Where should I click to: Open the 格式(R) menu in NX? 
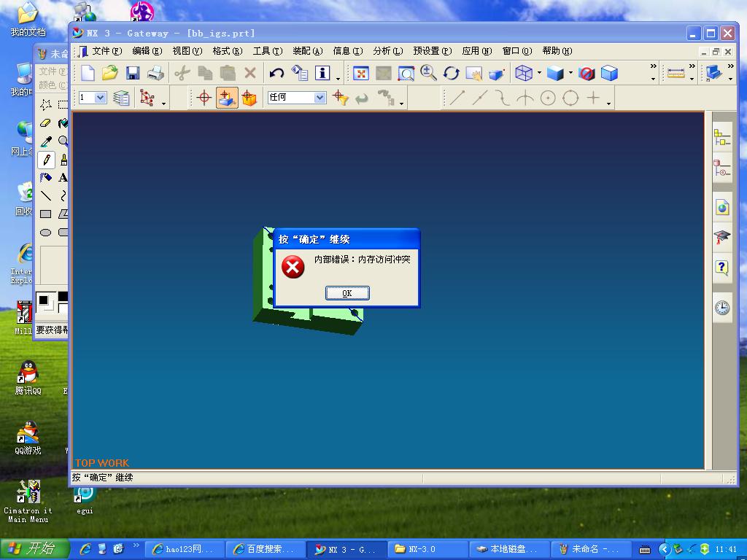228,51
